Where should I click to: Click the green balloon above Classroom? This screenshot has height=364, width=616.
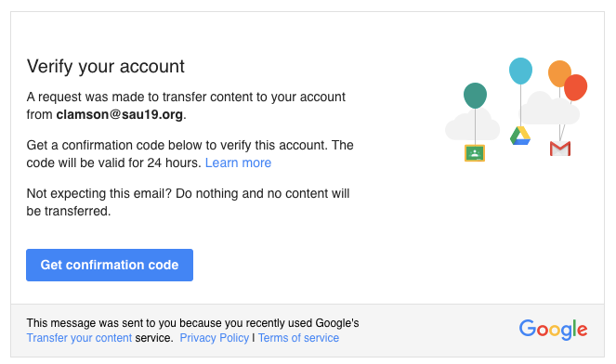[x=475, y=96]
